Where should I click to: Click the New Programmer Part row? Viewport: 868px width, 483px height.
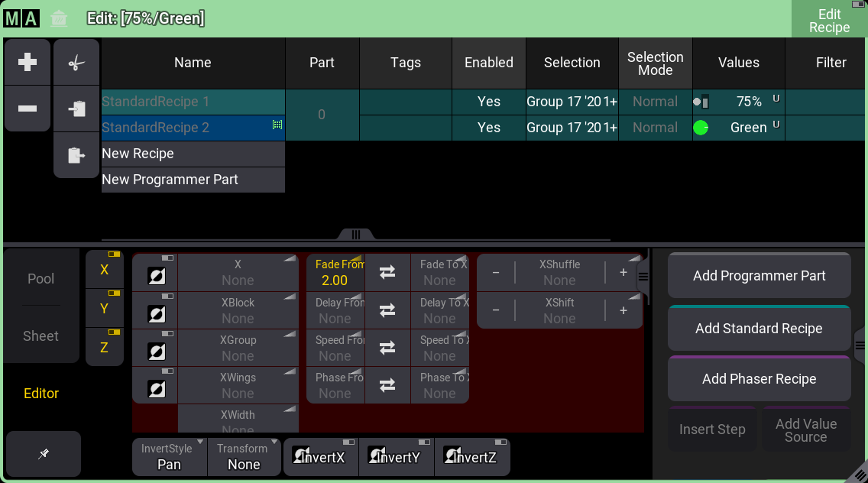pyautogui.click(x=193, y=180)
